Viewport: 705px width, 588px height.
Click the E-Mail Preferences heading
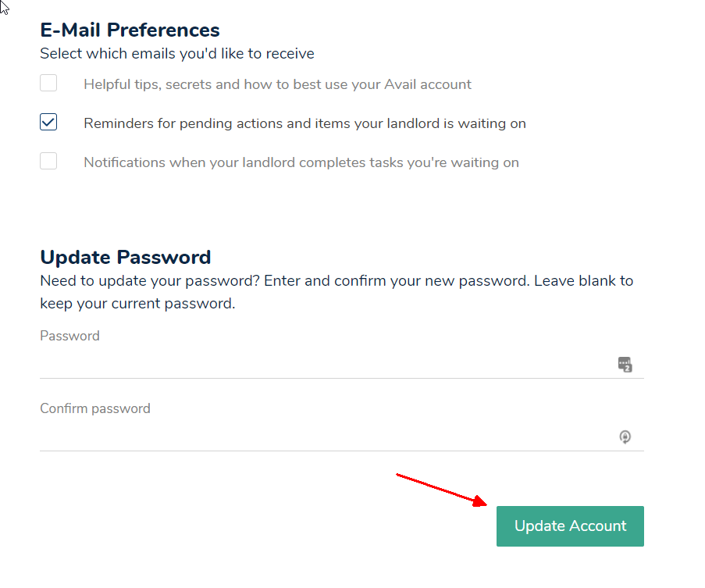(130, 30)
